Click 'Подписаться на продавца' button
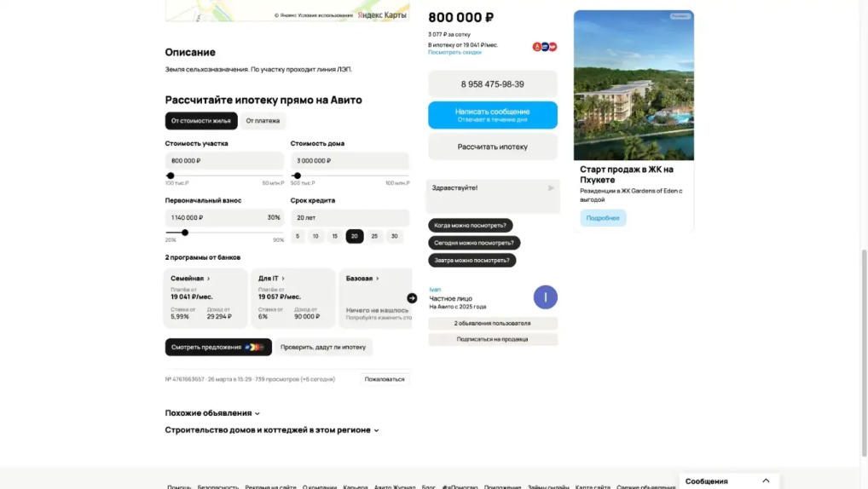This screenshot has height=489, width=868. [493, 339]
